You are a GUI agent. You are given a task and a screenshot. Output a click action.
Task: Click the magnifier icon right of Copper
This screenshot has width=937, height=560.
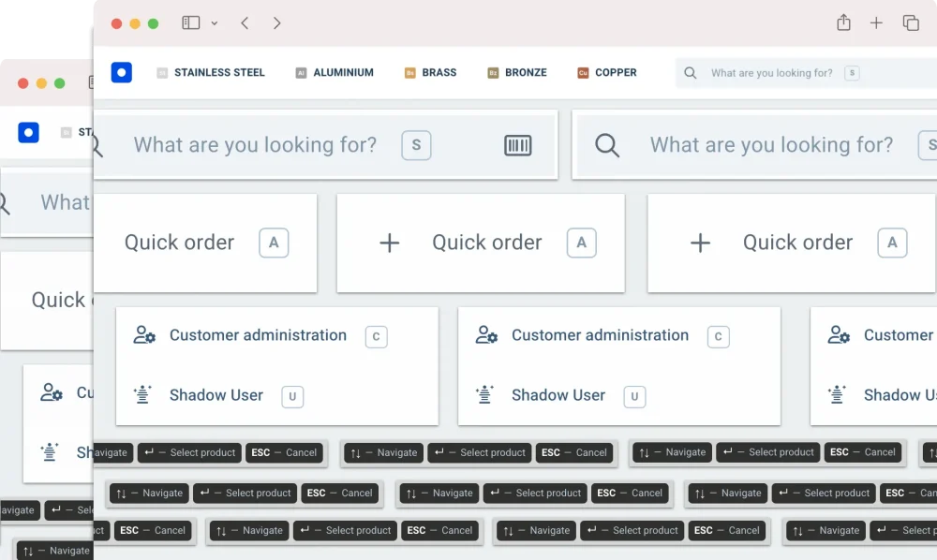click(x=691, y=73)
